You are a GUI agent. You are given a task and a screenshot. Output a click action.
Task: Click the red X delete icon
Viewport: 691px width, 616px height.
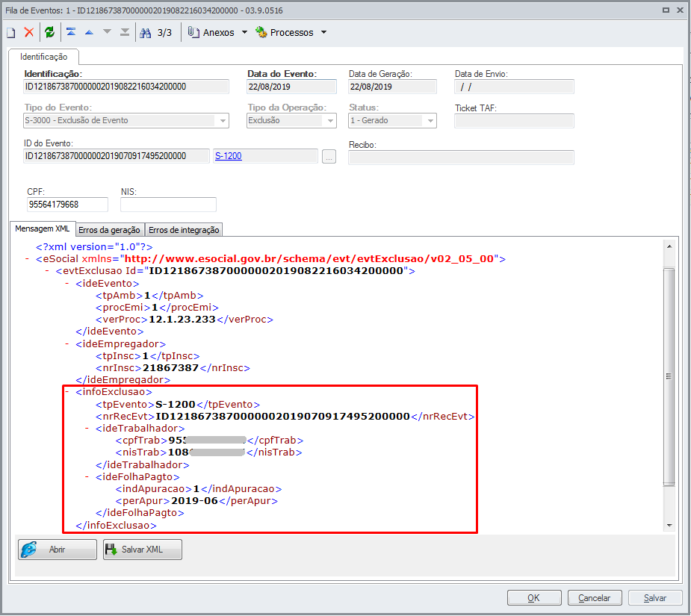[29, 32]
